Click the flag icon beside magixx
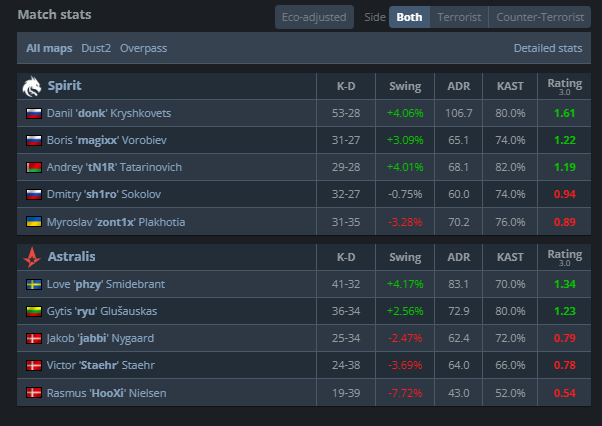 coord(34,140)
